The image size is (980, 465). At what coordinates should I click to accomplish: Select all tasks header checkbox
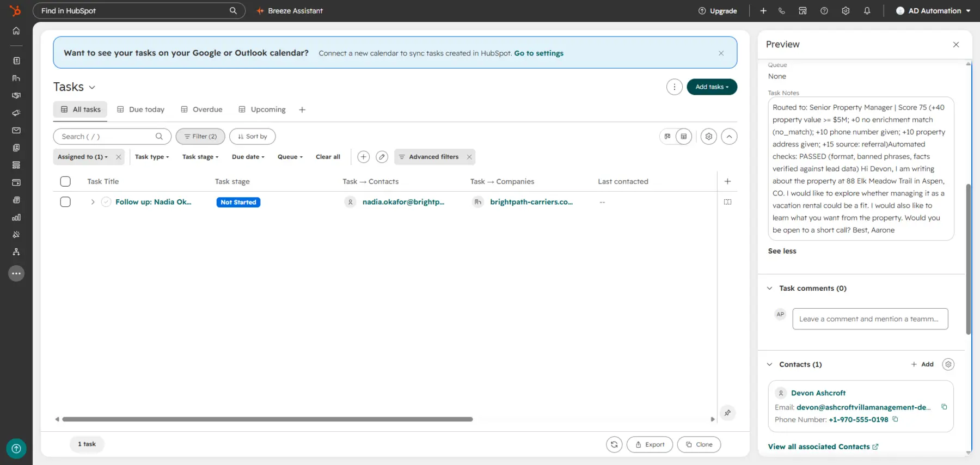65,181
